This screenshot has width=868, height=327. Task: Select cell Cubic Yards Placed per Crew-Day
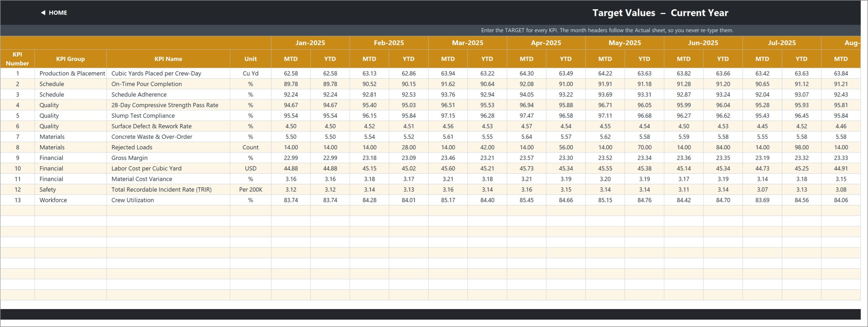click(168, 73)
